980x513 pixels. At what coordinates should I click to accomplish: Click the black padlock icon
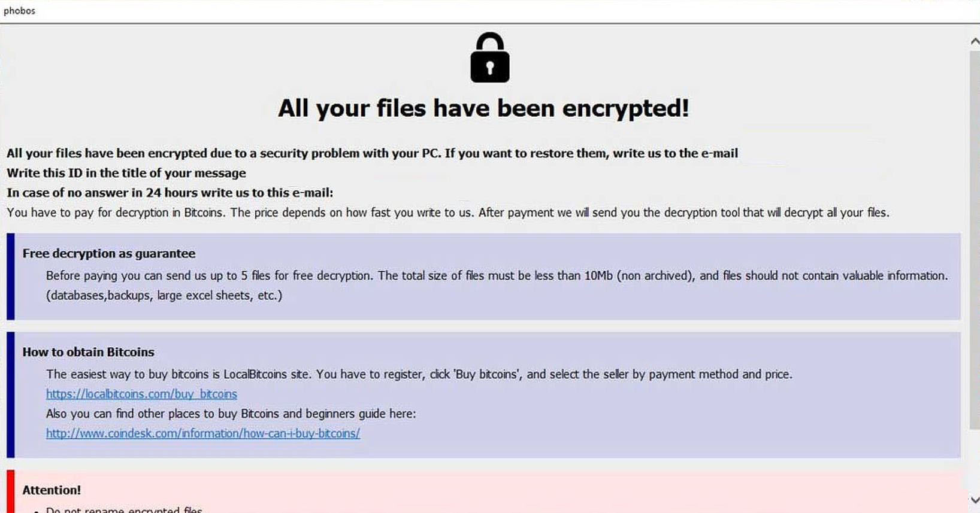click(489, 57)
